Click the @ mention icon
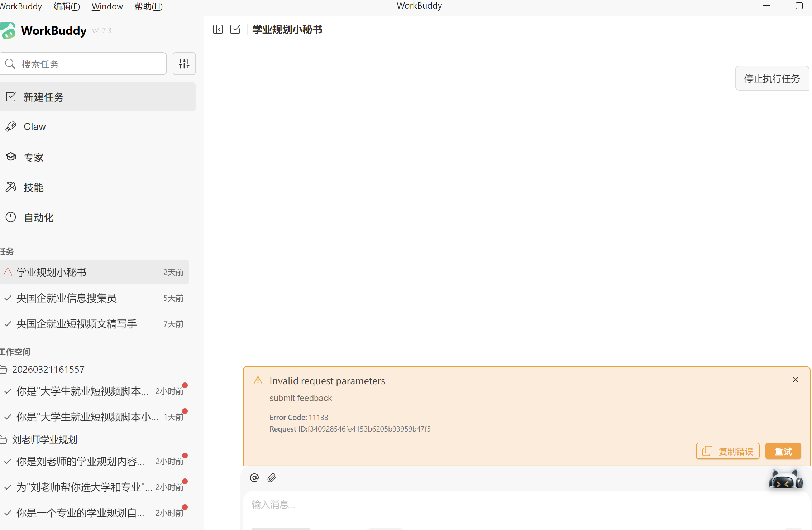The image size is (812, 530). [254, 478]
